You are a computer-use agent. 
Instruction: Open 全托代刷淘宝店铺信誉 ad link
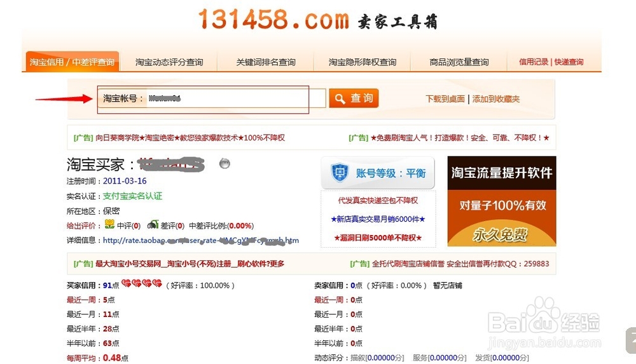[x=460, y=264]
